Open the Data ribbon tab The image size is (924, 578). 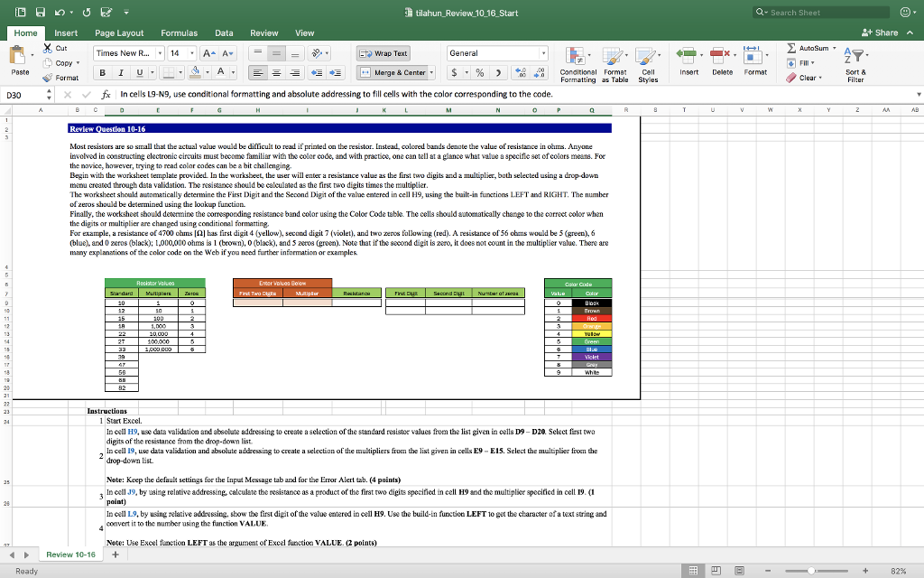click(224, 33)
